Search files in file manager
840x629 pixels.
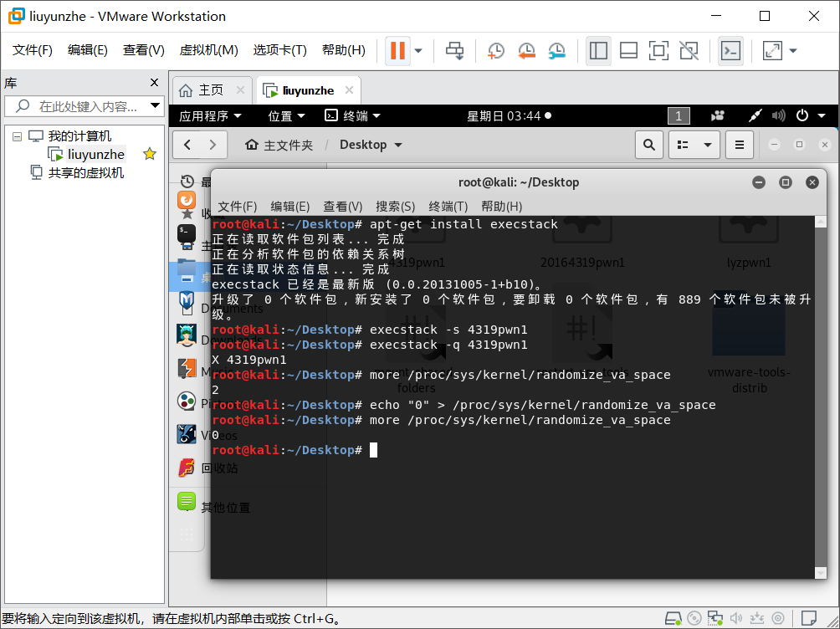(648, 145)
